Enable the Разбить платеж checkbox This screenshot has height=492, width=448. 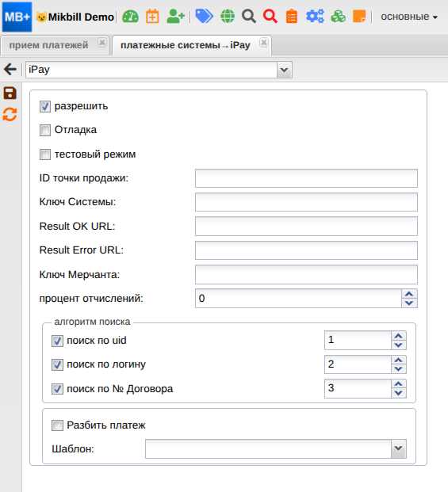57,425
